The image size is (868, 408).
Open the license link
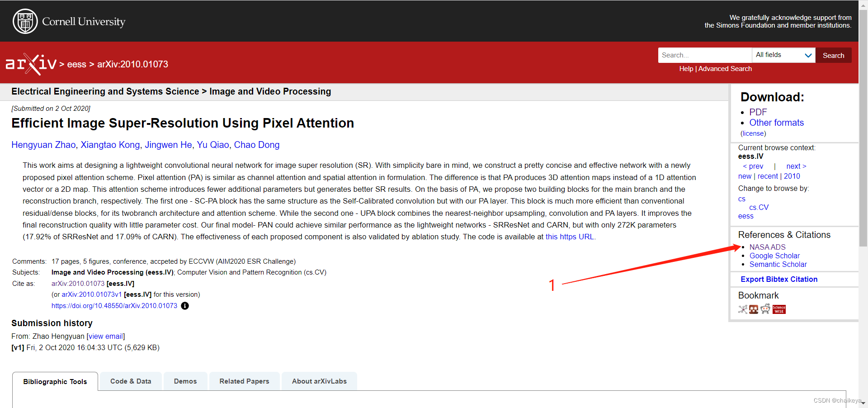753,133
